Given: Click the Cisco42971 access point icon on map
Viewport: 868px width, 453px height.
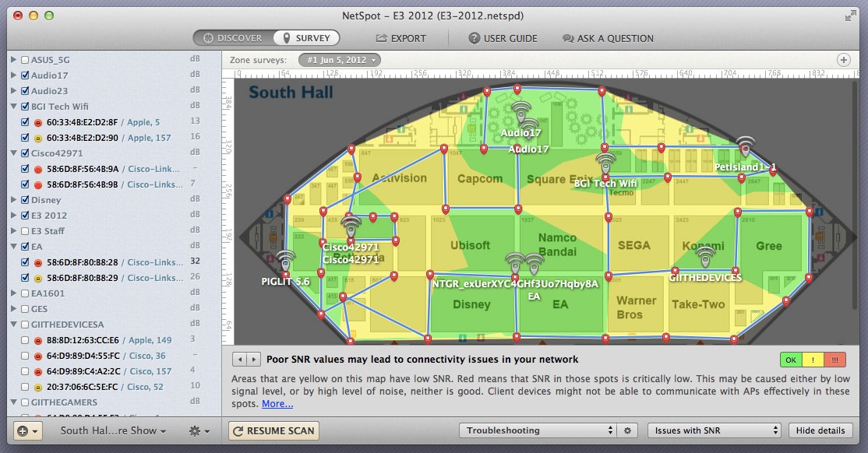Looking at the screenshot, I should click(x=351, y=226).
